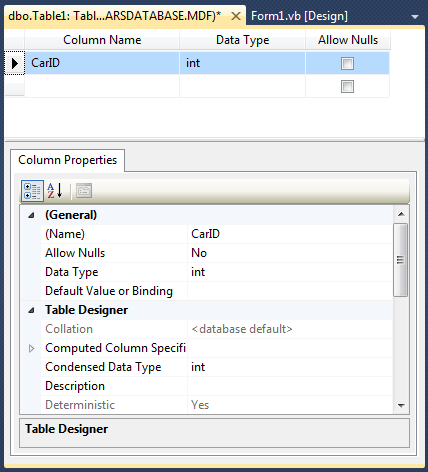428x472 pixels.
Task: Select the Description property label
Action: click(x=75, y=386)
